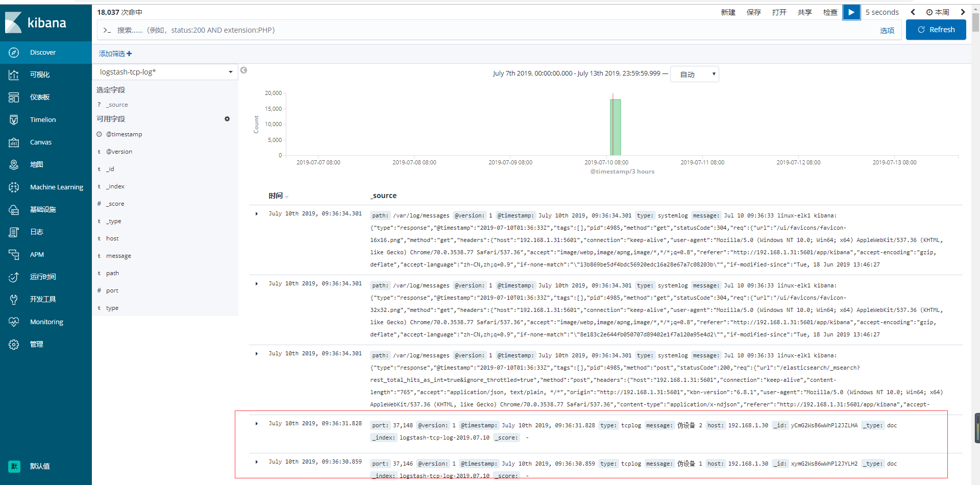Image resolution: width=980 pixels, height=485 pixels.
Task: Expand the 09:36:31.828 tcplog row
Action: [257, 424]
